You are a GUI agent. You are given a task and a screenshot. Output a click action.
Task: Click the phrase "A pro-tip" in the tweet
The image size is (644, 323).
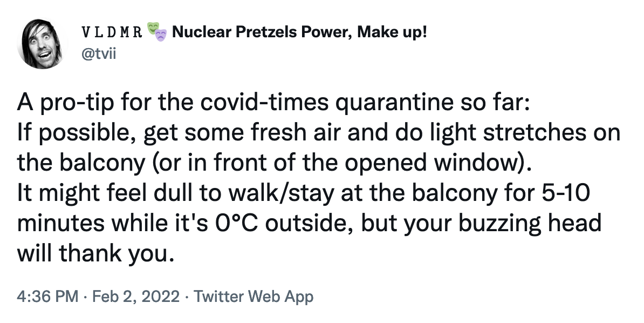65,103
